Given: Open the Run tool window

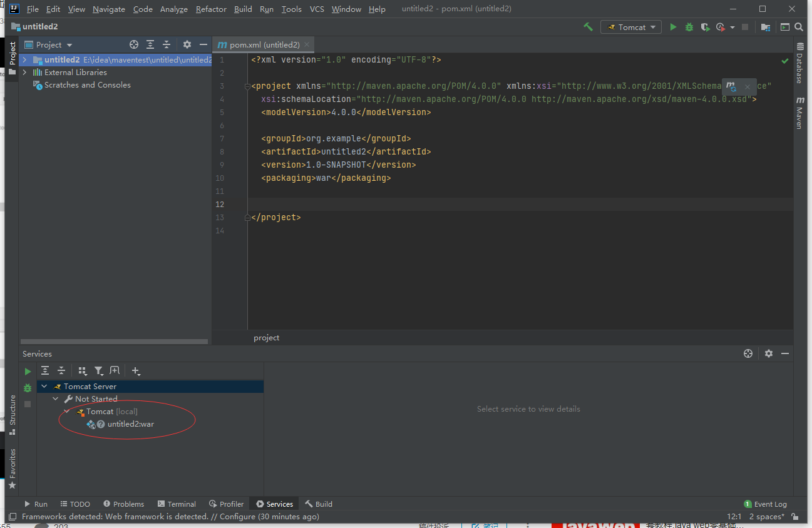Looking at the screenshot, I should coord(36,504).
